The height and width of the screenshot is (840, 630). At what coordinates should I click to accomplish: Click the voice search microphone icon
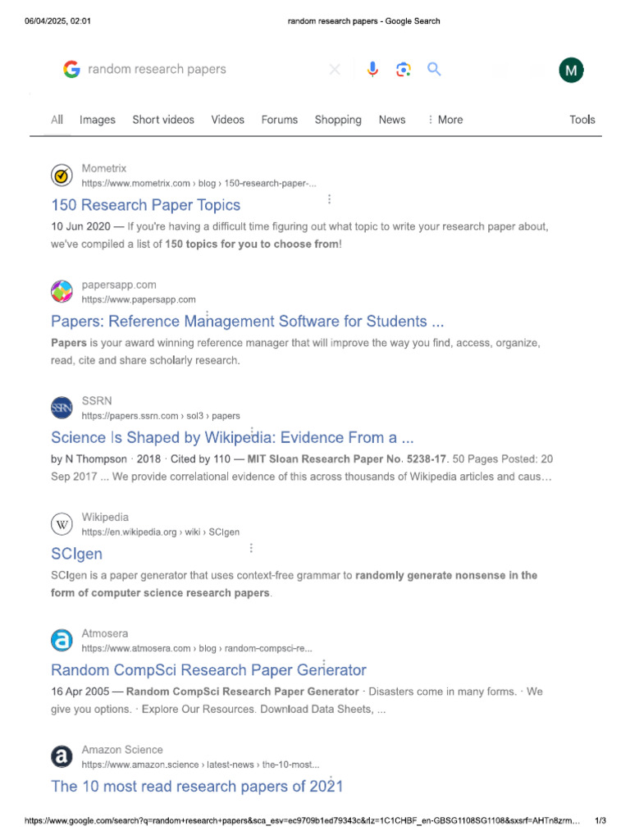pos(372,70)
